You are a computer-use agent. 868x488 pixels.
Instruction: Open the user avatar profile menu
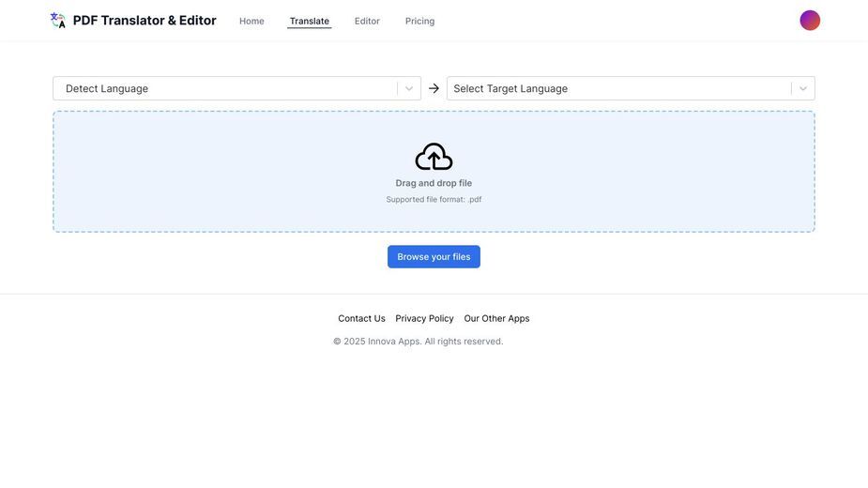tap(809, 21)
